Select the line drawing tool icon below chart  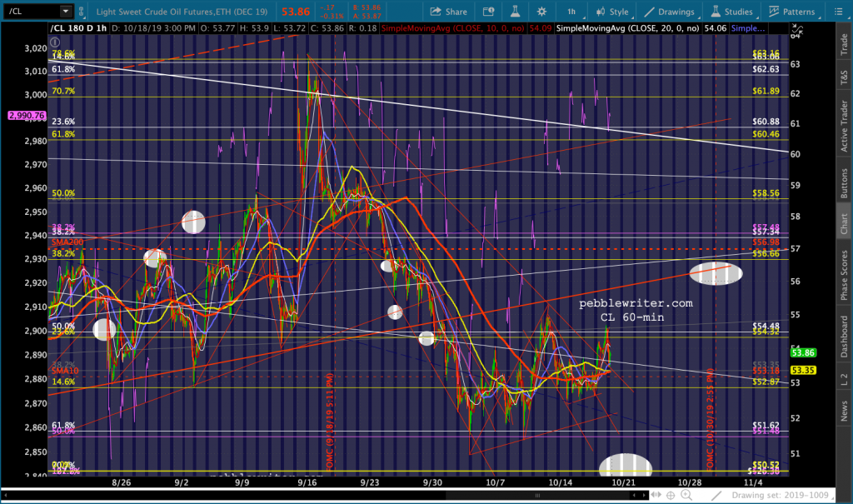716,496
